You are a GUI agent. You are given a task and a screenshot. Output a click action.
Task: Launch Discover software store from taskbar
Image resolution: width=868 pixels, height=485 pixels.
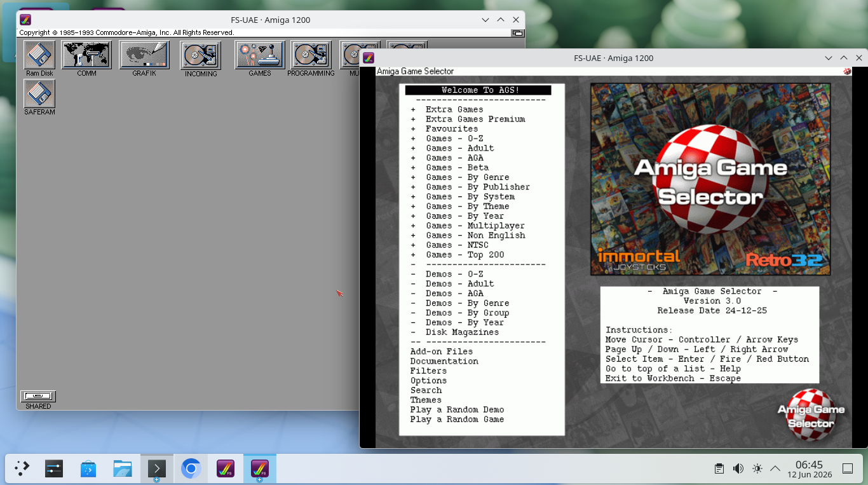point(88,469)
